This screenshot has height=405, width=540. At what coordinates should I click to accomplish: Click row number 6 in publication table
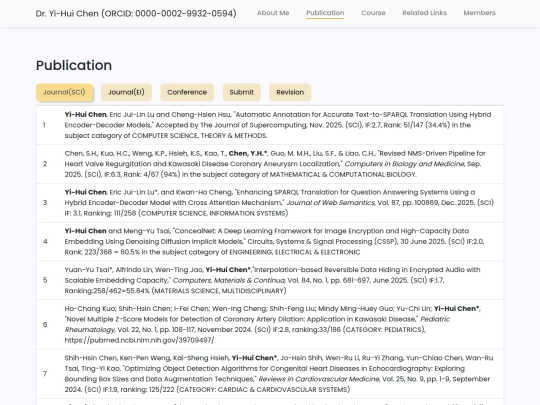(x=45, y=324)
